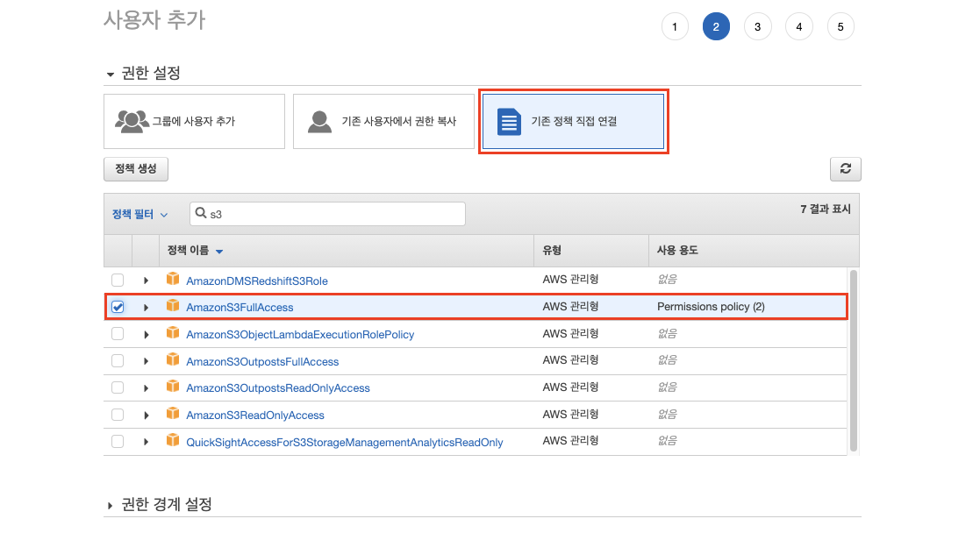Click the 정책 생성 button

click(136, 168)
